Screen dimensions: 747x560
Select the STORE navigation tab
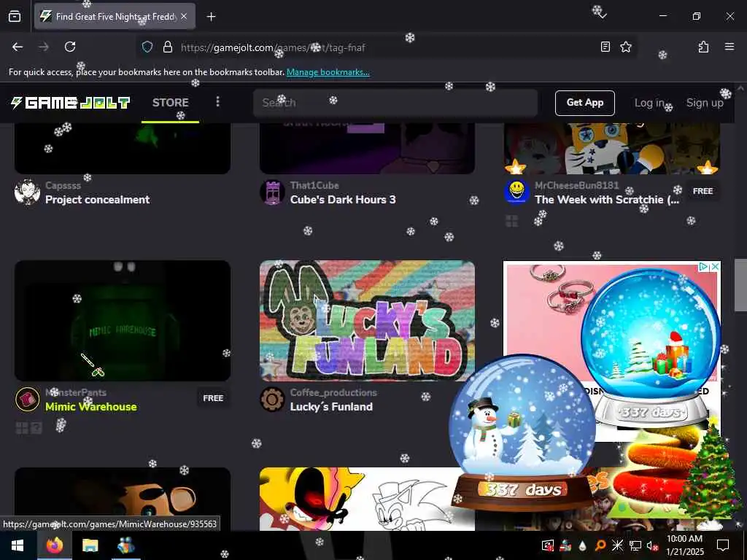point(170,102)
